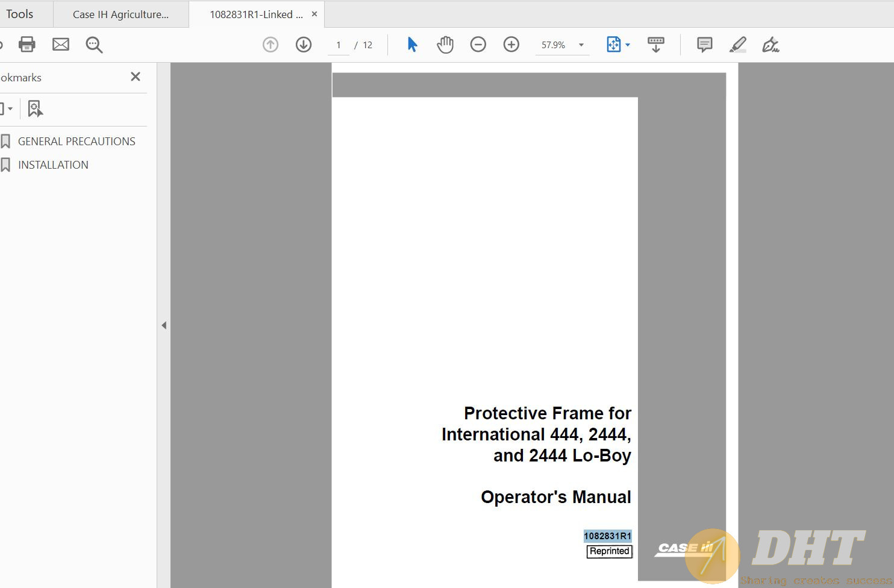This screenshot has width=894, height=588.
Task: Open the sign document pen tool
Action: coord(771,45)
